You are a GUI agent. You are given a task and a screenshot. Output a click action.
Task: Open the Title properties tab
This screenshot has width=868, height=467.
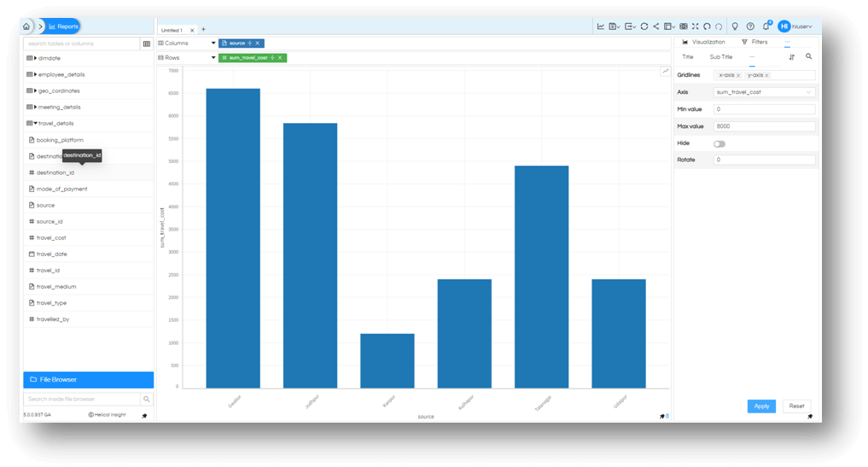click(688, 57)
